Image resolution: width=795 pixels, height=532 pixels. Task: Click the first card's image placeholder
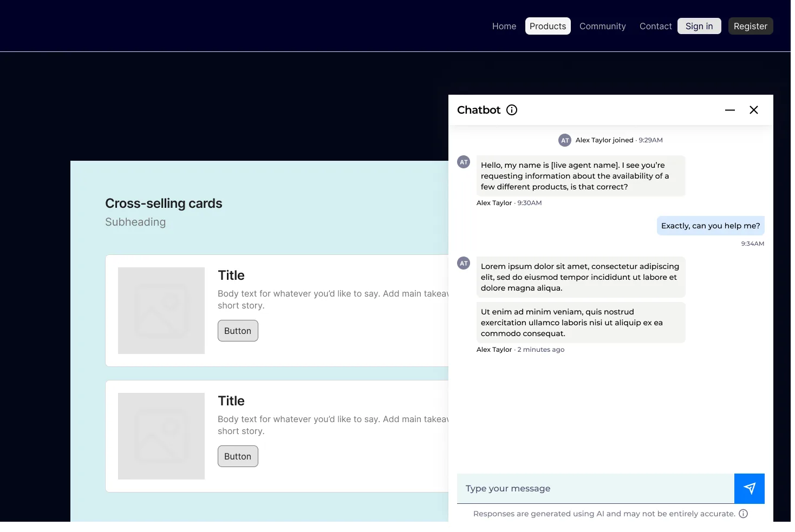click(161, 311)
